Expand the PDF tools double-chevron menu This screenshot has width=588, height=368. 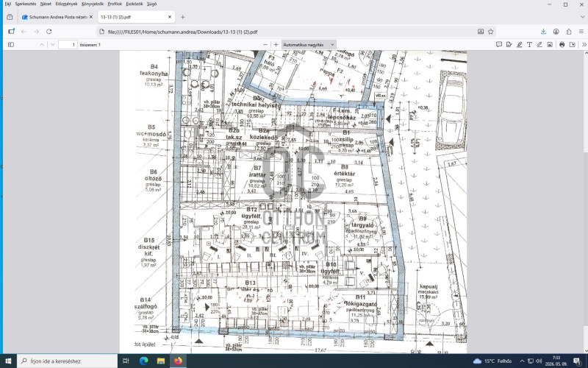coord(584,45)
